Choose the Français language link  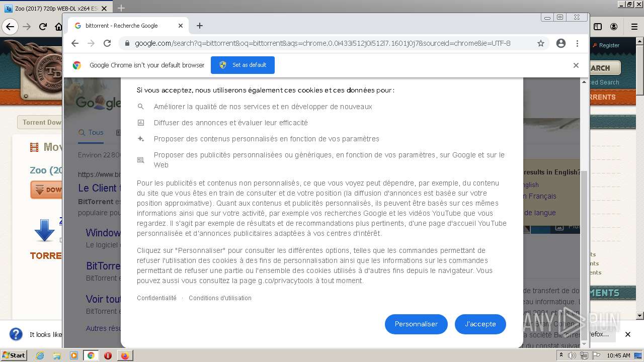(539, 196)
